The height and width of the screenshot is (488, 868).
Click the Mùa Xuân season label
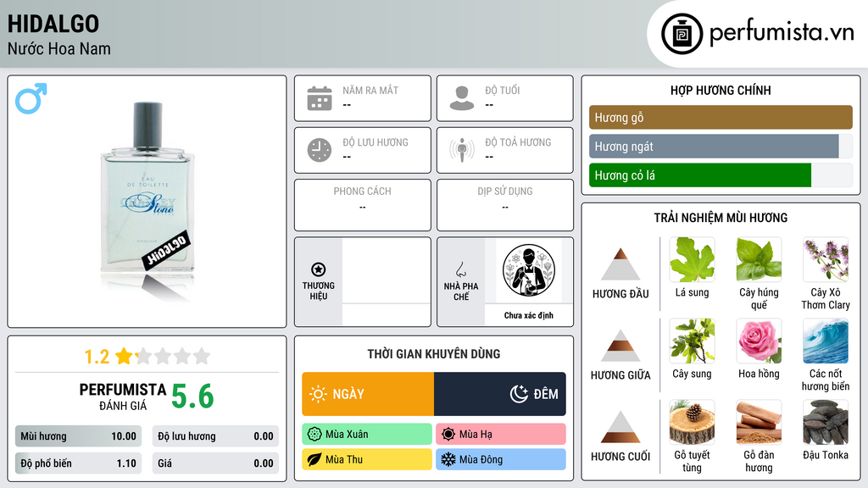367,435
